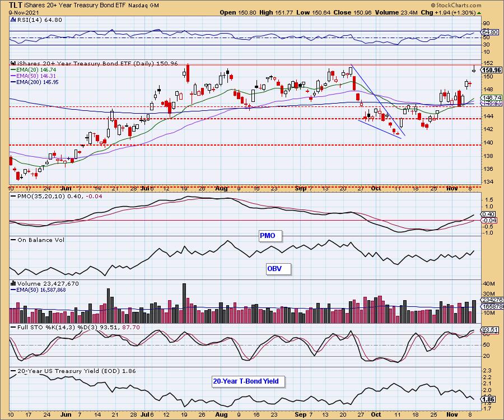Click the 2.3 yield axis label
The height and width of the screenshot is (420, 504).
[x=487, y=371]
